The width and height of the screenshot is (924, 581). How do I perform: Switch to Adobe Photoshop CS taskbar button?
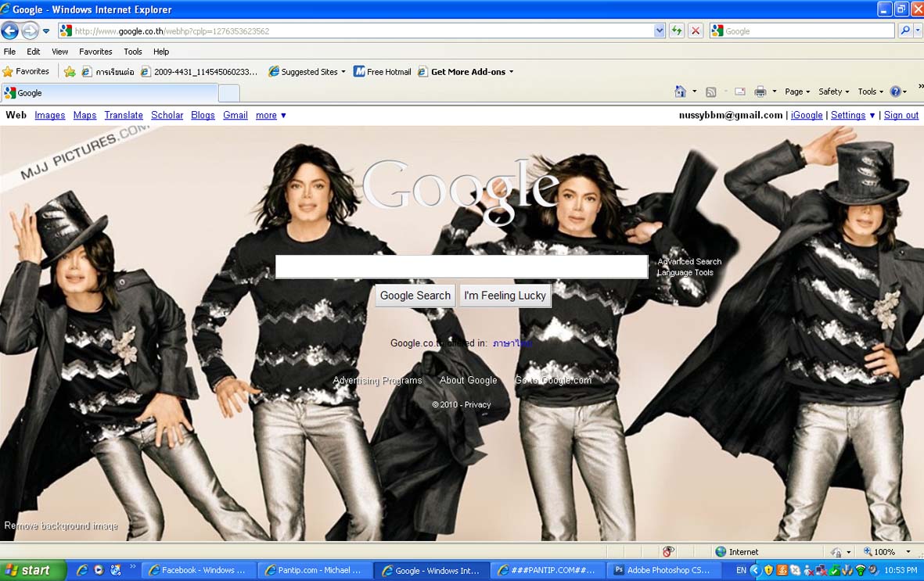[665, 570]
